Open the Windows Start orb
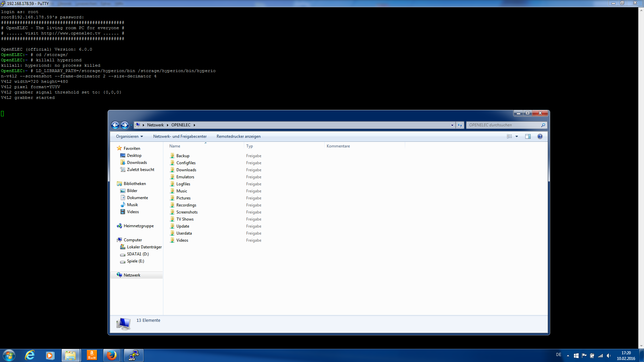Viewport: 644px width, 362px height. tap(9, 355)
